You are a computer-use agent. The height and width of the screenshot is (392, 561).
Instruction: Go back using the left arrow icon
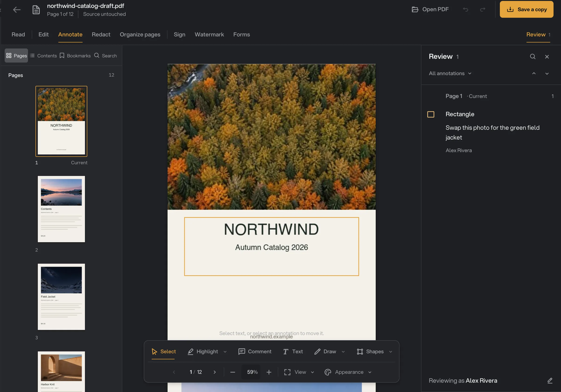[x=17, y=10]
